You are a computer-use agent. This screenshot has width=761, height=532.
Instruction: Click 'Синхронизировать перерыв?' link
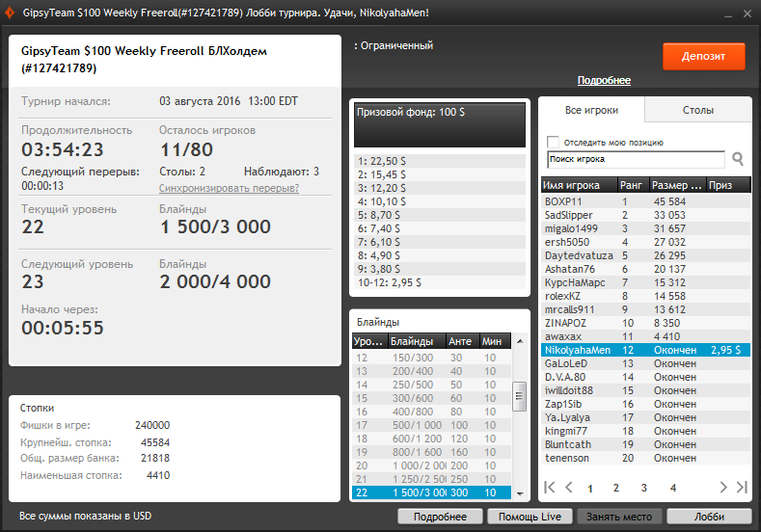230,188
